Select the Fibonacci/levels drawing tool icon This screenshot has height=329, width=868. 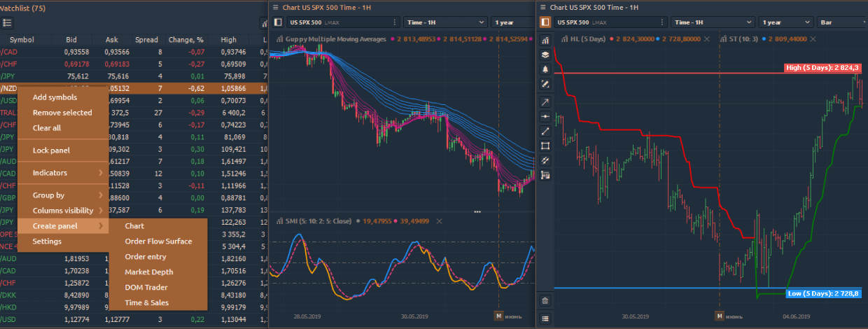coord(545,174)
